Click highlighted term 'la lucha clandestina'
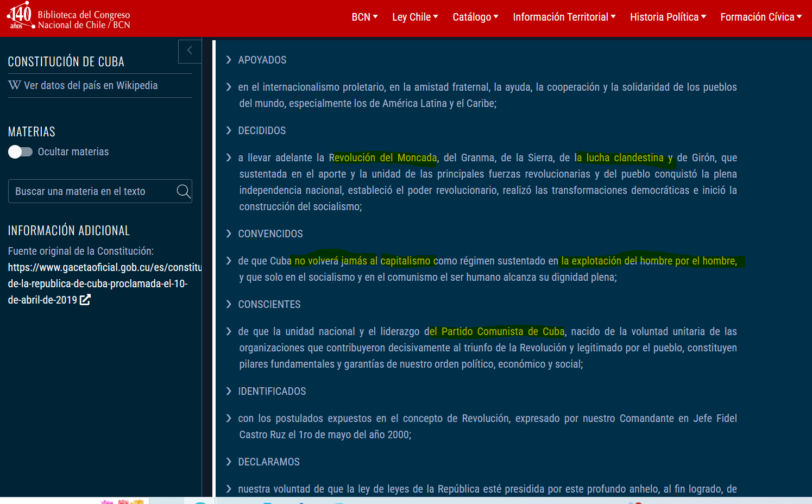The height and width of the screenshot is (504, 812). coord(619,158)
